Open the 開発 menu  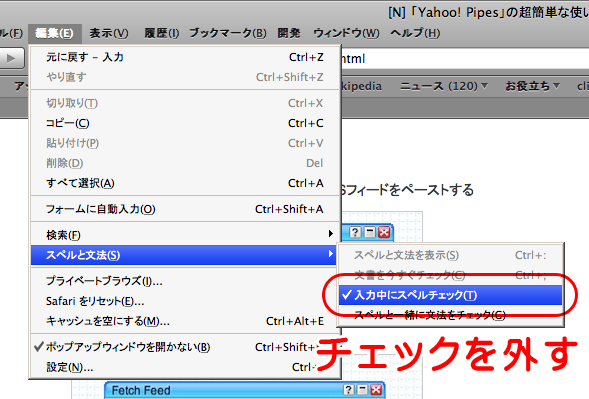tap(289, 33)
